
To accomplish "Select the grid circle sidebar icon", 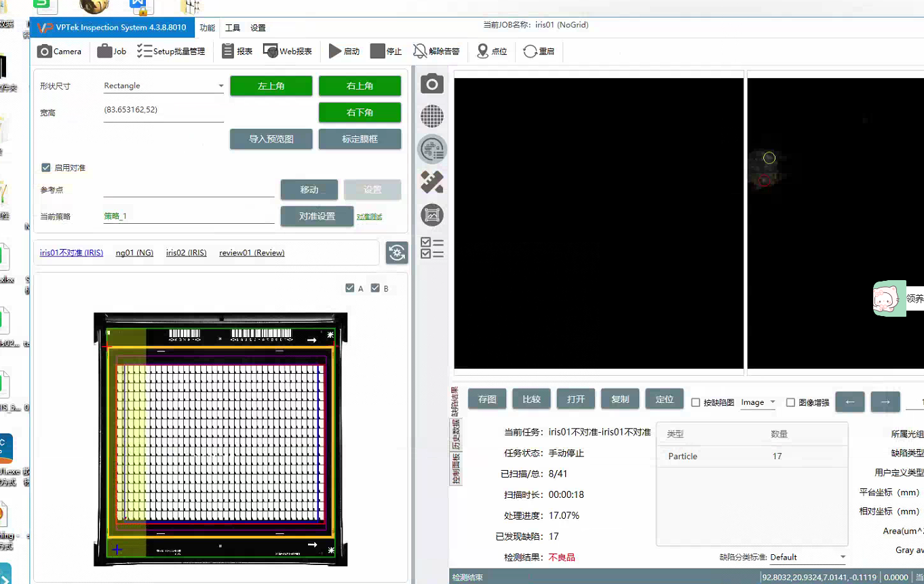I will pyautogui.click(x=432, y=116).
